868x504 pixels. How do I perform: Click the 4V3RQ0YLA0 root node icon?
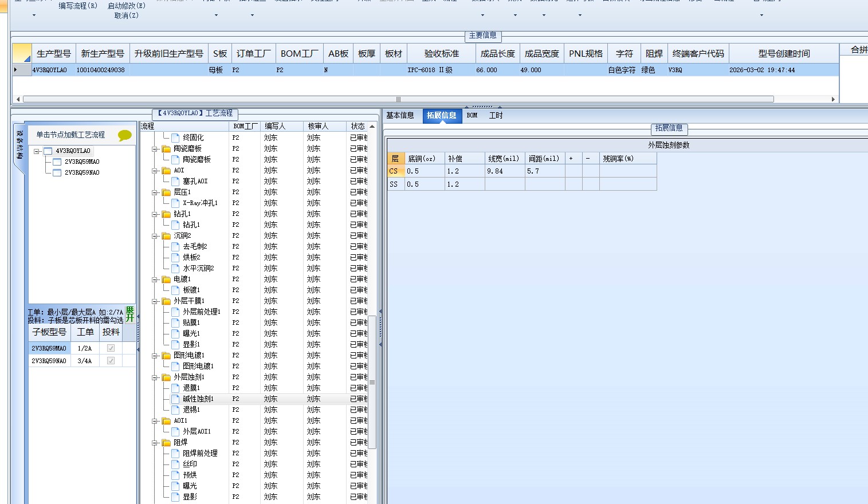48,151
